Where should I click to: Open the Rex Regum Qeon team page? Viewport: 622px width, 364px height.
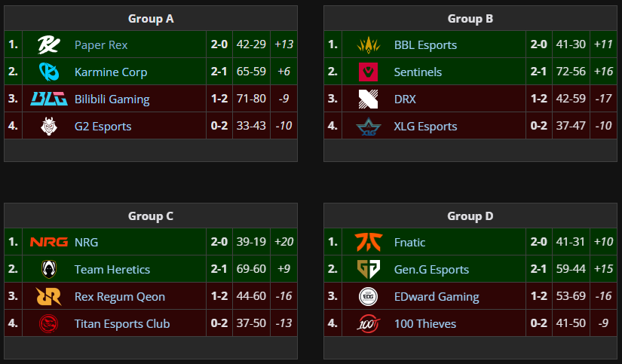[x=119, y=297]
